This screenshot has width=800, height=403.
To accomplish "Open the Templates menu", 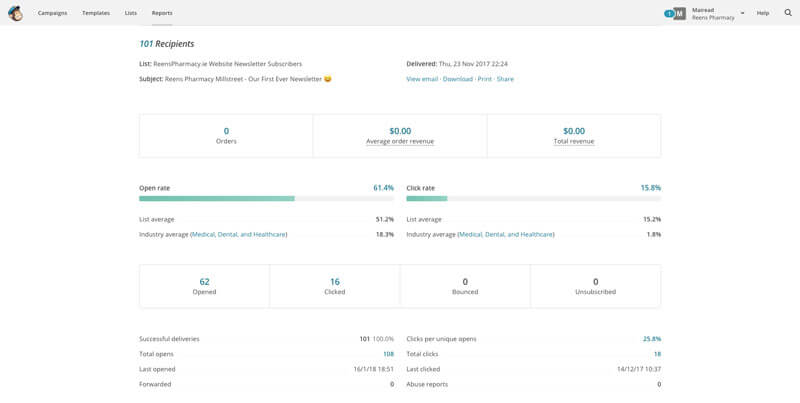I will click(x=96, y=13).
